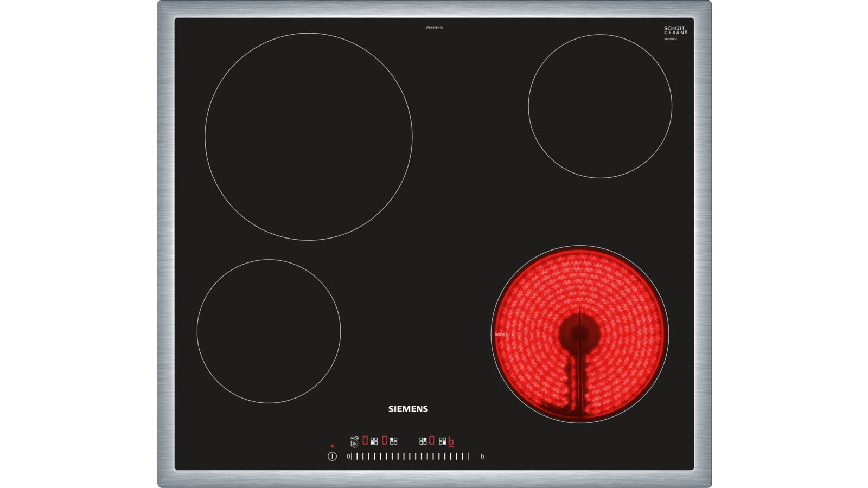Click the Schott Ceran logo
Screen dimensions: 868x488
point(675,30)
